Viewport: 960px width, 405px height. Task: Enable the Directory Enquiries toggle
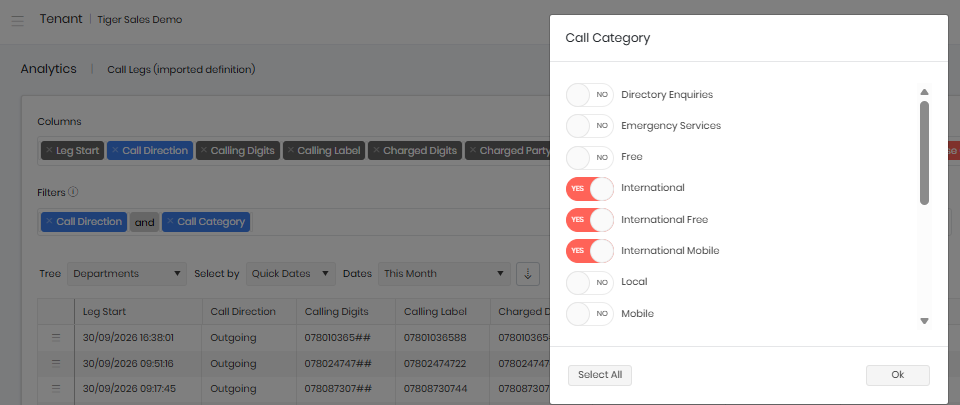click(x=590, y=95)
